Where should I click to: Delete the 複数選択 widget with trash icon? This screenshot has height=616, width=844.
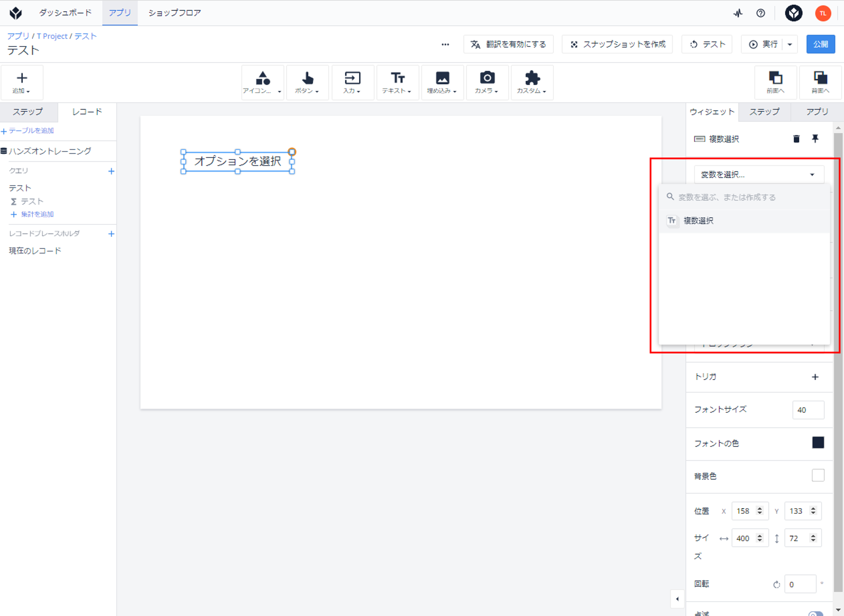coord(796,139)
